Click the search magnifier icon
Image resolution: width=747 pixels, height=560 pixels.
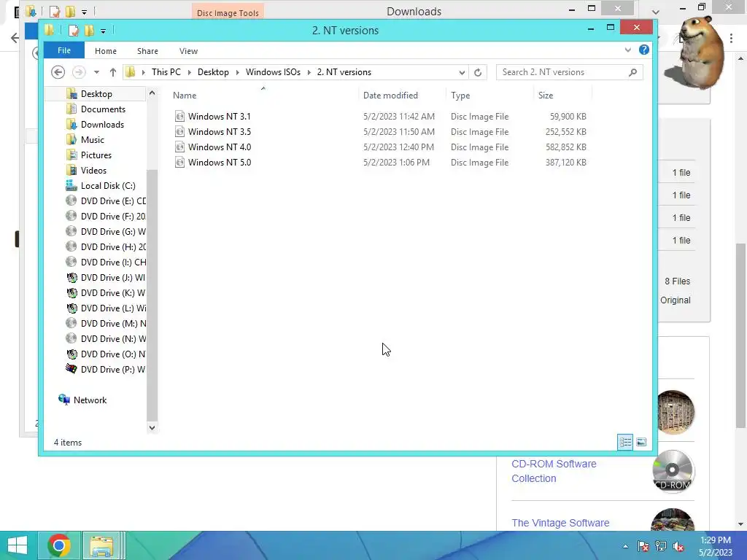click(x=632, y=72)
